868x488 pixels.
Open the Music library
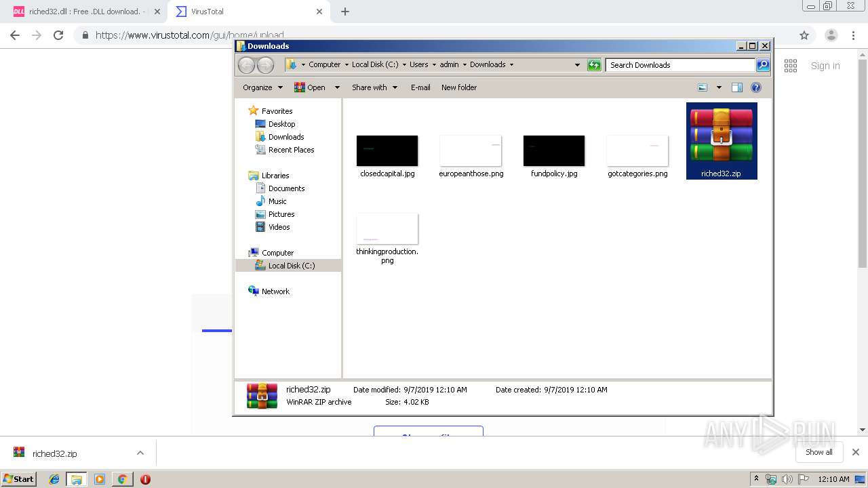[x=277, y=201]
